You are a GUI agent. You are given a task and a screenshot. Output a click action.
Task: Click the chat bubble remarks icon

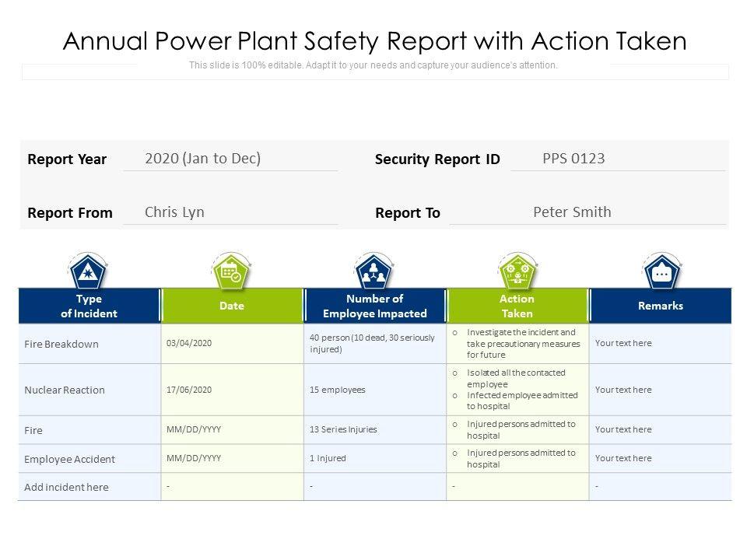point(661,272)
